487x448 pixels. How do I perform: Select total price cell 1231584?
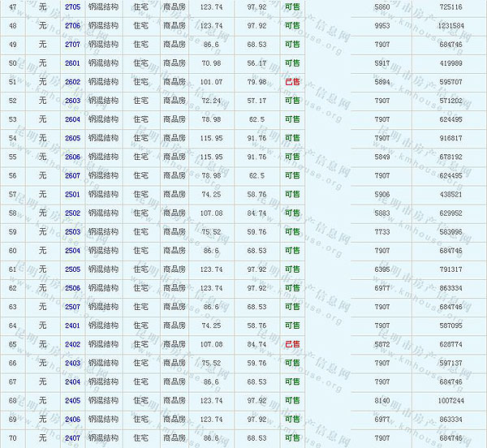450,25
